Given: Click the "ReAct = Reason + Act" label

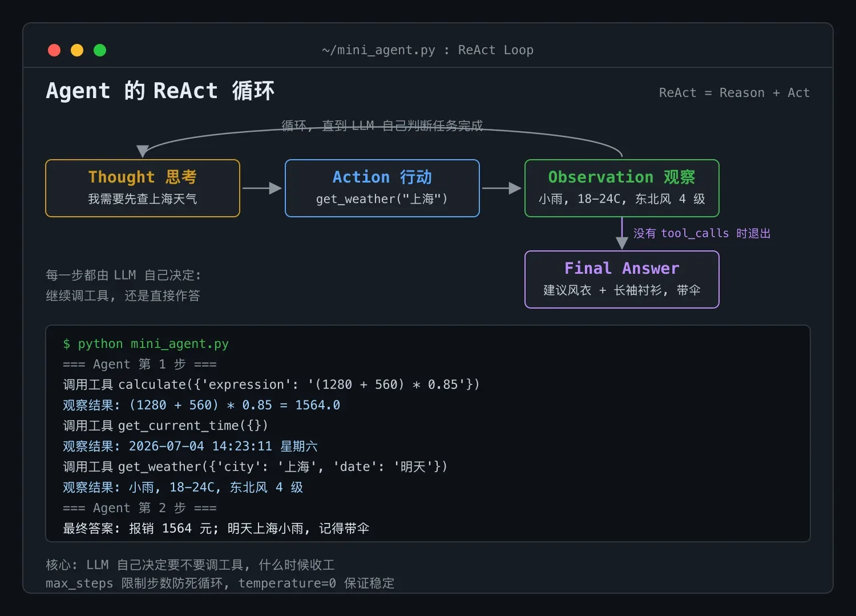Looking at the screenshot, I should tap(734, 93).
